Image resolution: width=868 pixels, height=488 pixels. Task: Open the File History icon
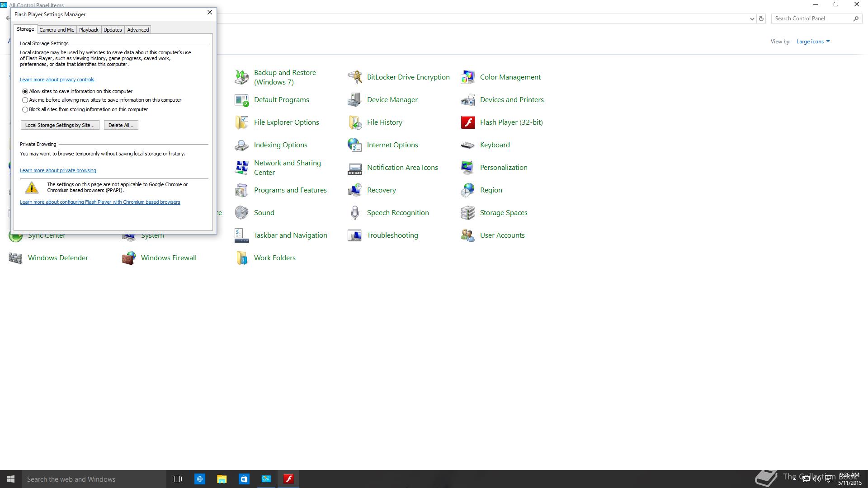coord(354,122)
